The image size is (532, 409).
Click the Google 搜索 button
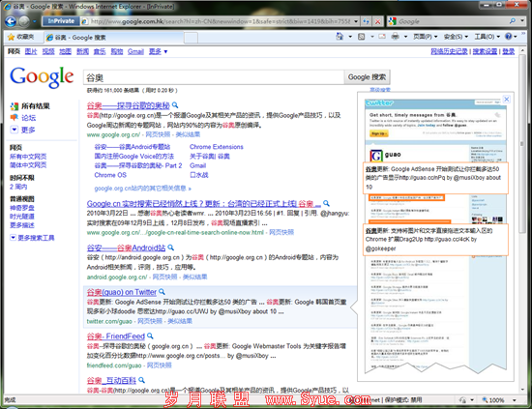368,77
